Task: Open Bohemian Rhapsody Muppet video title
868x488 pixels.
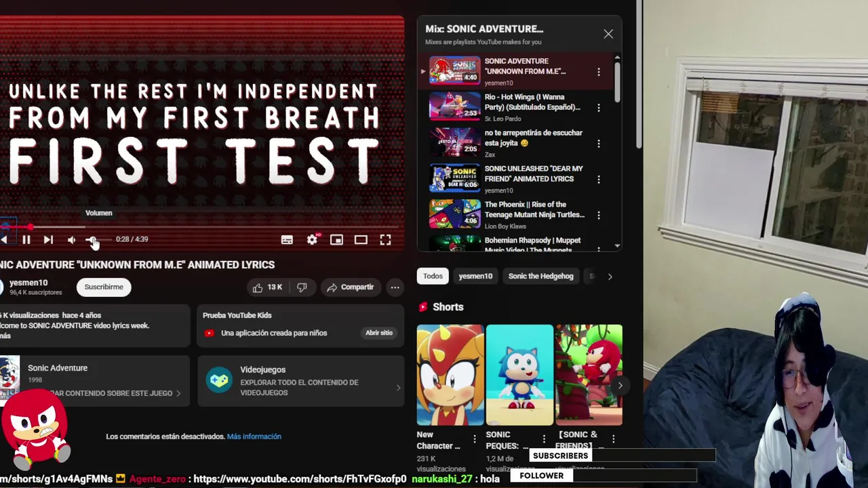Action: click(533, 245)
